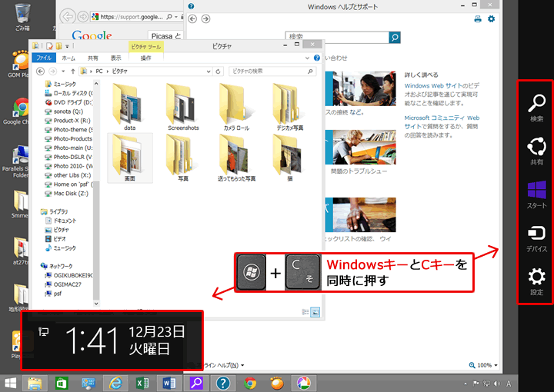Click the breadcrumb arrow after PC

pyautogui.click(x=108, y=71)
